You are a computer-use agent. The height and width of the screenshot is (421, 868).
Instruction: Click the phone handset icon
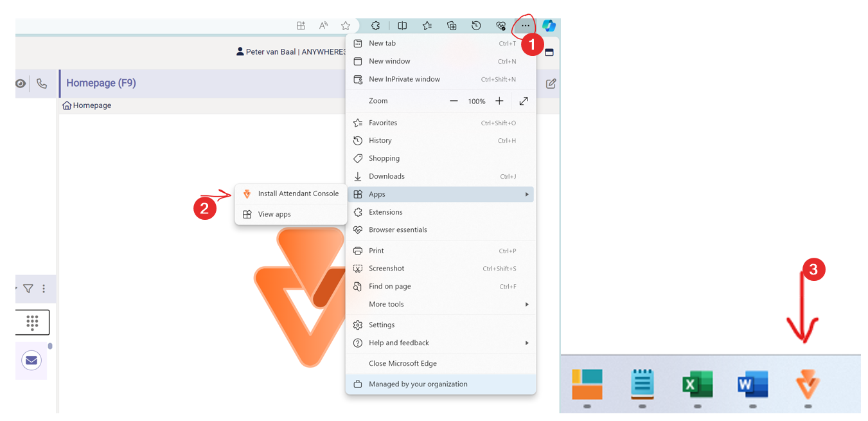pyautogui.click(x=42, y=84)
